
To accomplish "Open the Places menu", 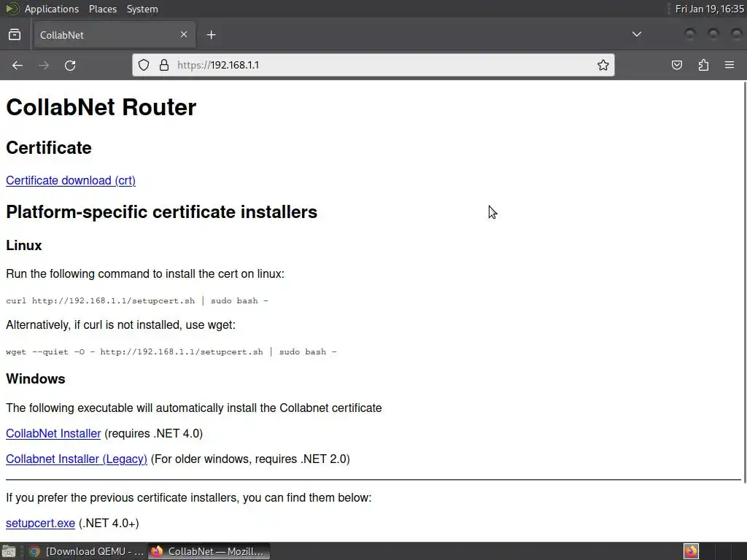I will pos(102,9).
